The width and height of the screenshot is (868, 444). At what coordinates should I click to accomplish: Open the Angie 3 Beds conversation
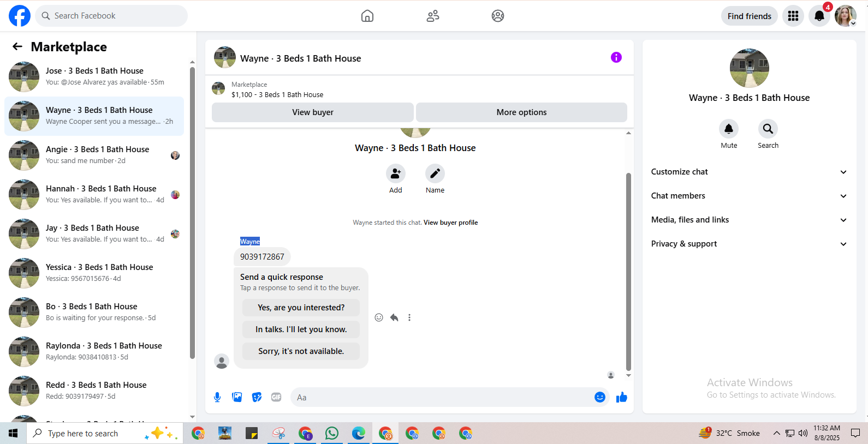point(94,155)
